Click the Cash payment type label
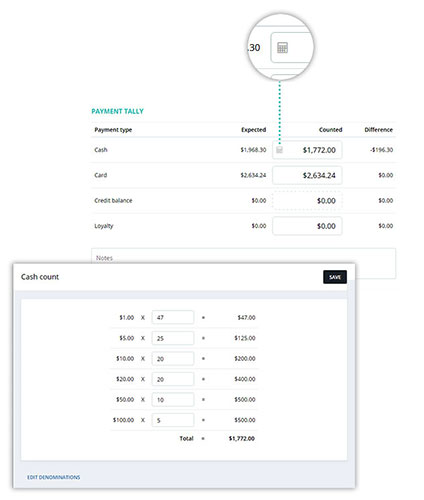424x500 pixels. (101, 150)
